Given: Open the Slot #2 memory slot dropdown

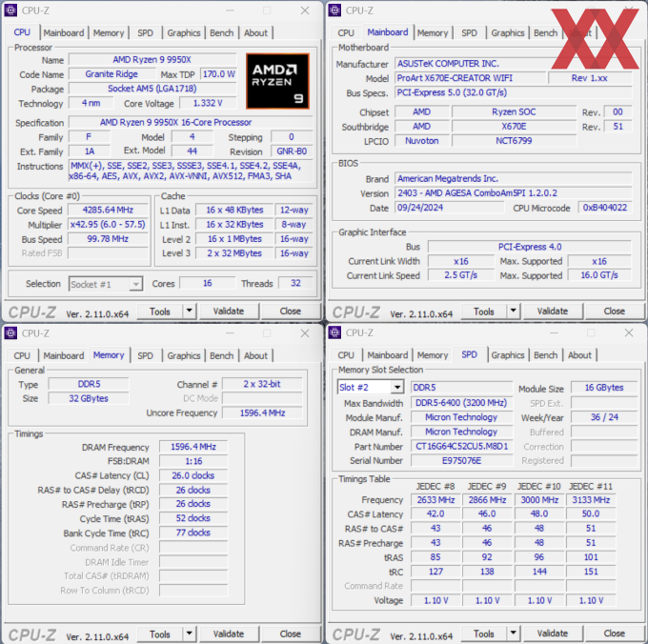Looking at the screenshot, I should click(x=371, y=388).
